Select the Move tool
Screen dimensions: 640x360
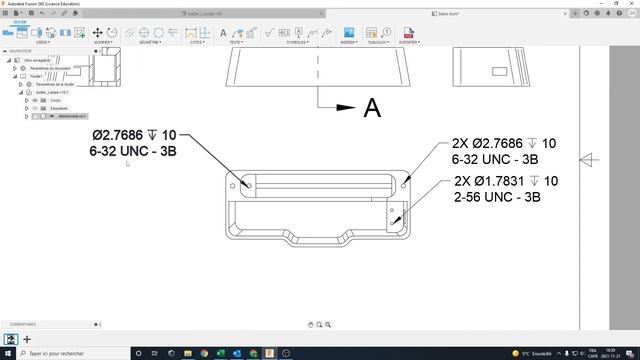(98, 33)
